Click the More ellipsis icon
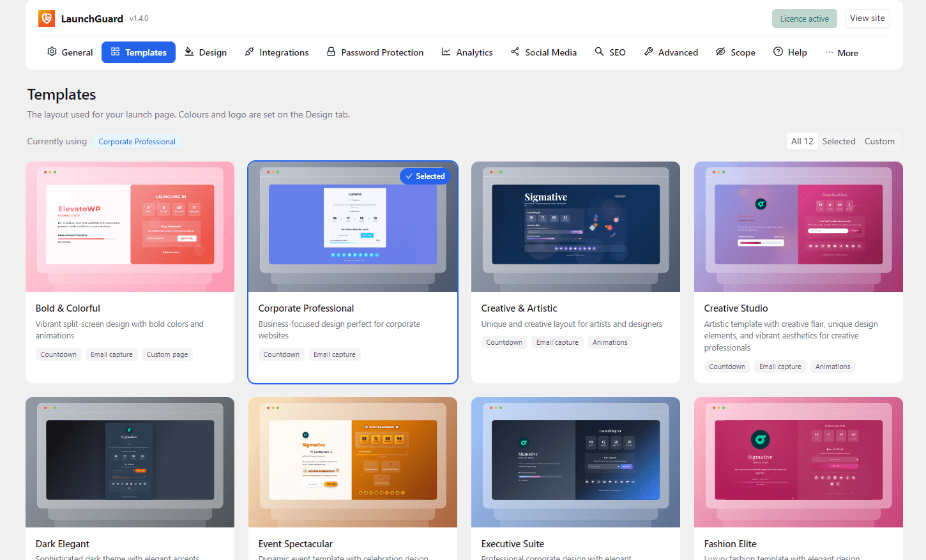The height and width of the screenshot is (560, 926). [829, 52]
